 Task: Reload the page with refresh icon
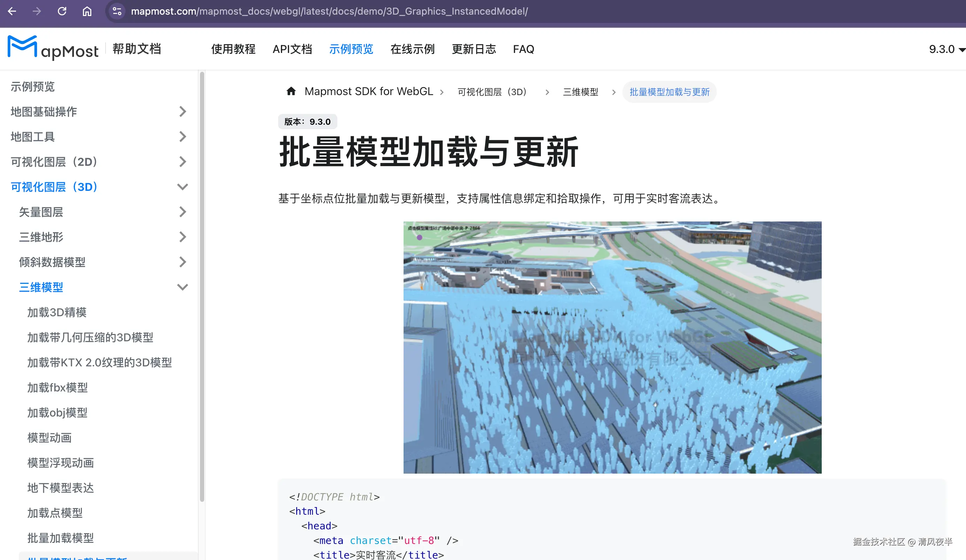[62, 11]
